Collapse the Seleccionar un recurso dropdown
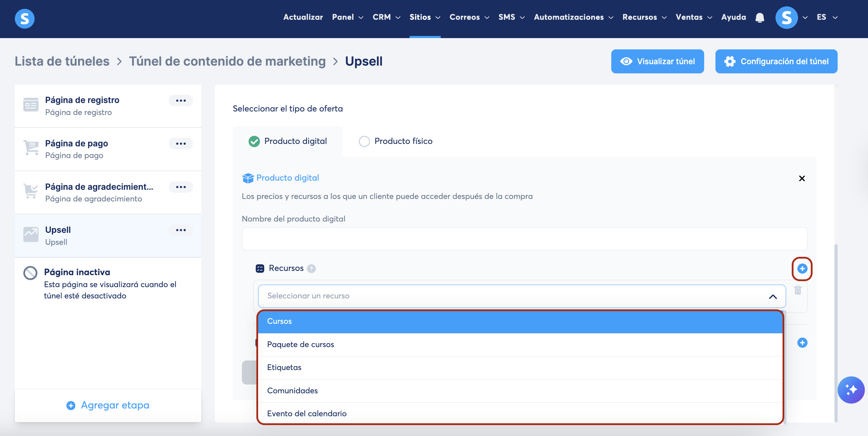Viewport: 868px width, 436px height. point(773,296)
